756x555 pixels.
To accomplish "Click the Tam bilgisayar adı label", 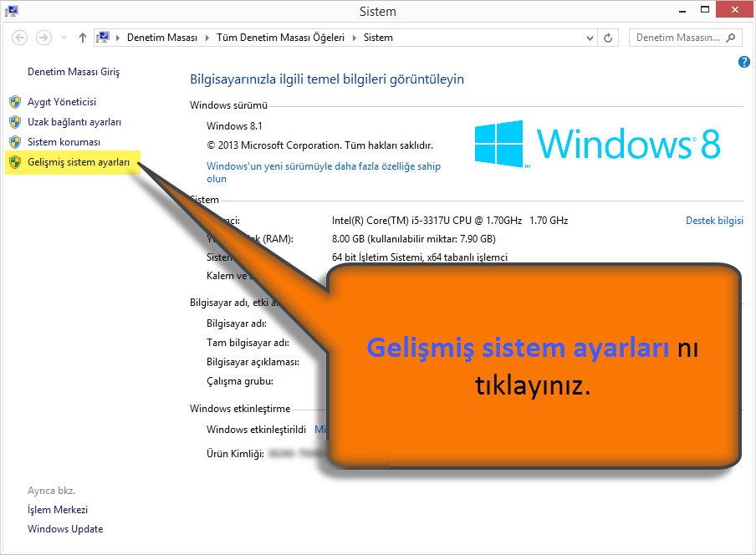I will point(248,343).
